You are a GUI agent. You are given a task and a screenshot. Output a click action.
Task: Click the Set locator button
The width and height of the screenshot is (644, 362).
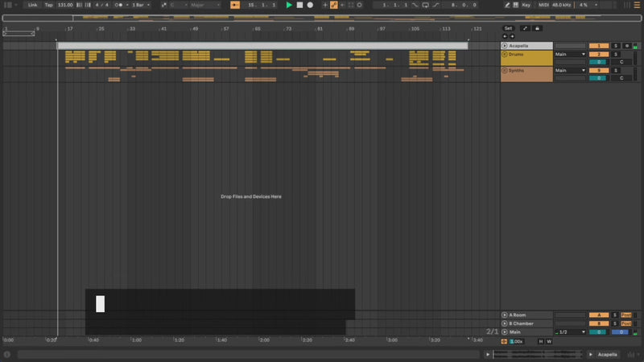pos(508,28)
